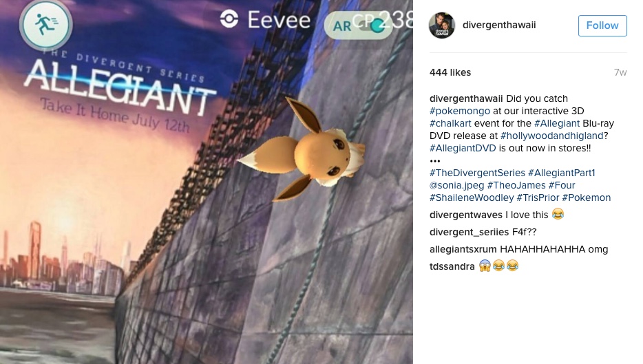643x364 pixels.
Task: Follow the #Allegiant hashtag link
Action: [x=557, y=123]
